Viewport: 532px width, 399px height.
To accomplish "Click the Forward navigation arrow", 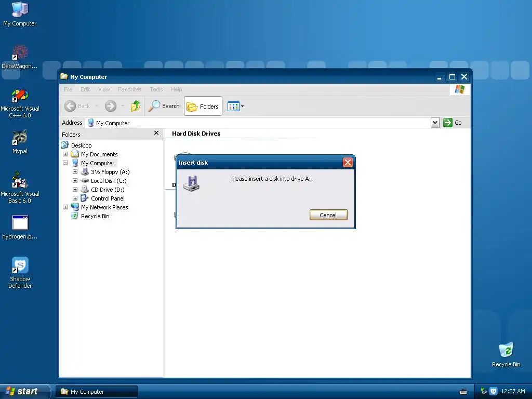I will pyautogui.click(x=111, y=106).
